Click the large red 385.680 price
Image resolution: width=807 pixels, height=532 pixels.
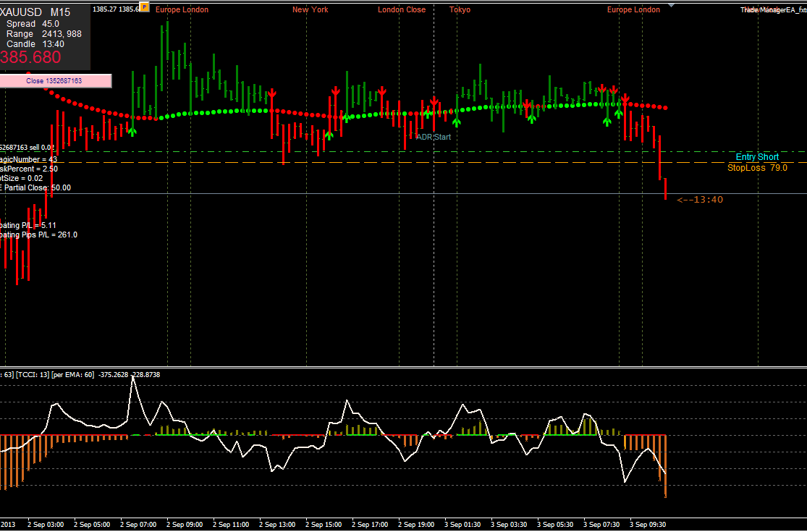[30, 57]
